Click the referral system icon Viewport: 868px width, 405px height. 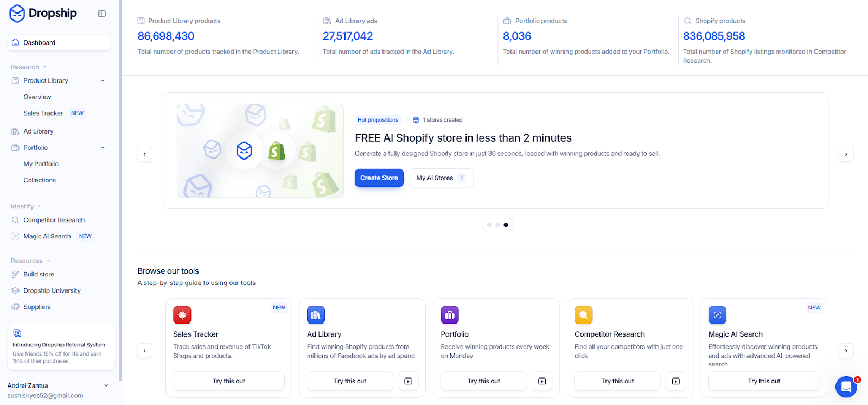coord(17,333)
